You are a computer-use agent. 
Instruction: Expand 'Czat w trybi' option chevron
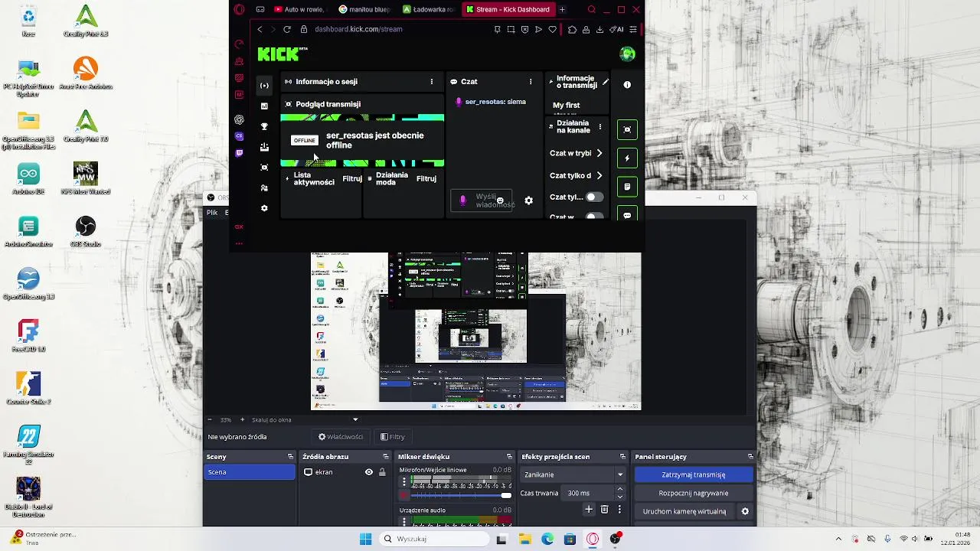click(599, 153)
